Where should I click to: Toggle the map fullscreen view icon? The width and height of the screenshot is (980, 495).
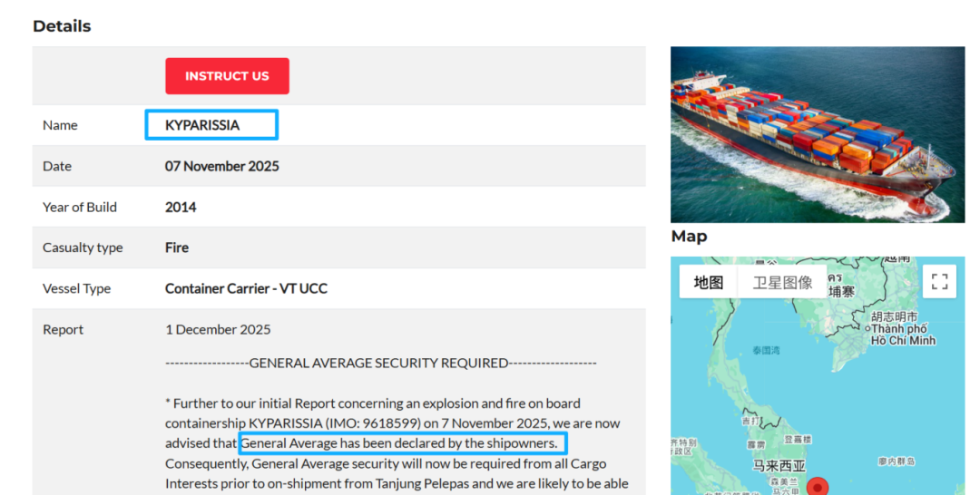tap(939, 281)
